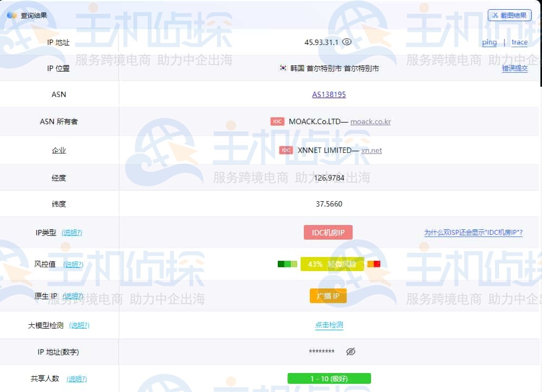Click the 查询结果 header icon
The image size is (542, 392).
point(11,15)
